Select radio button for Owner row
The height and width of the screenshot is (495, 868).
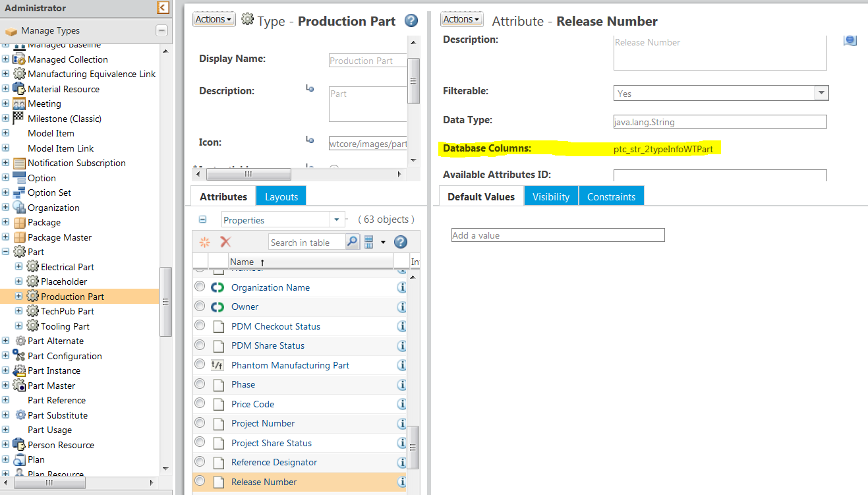(200, 306)
